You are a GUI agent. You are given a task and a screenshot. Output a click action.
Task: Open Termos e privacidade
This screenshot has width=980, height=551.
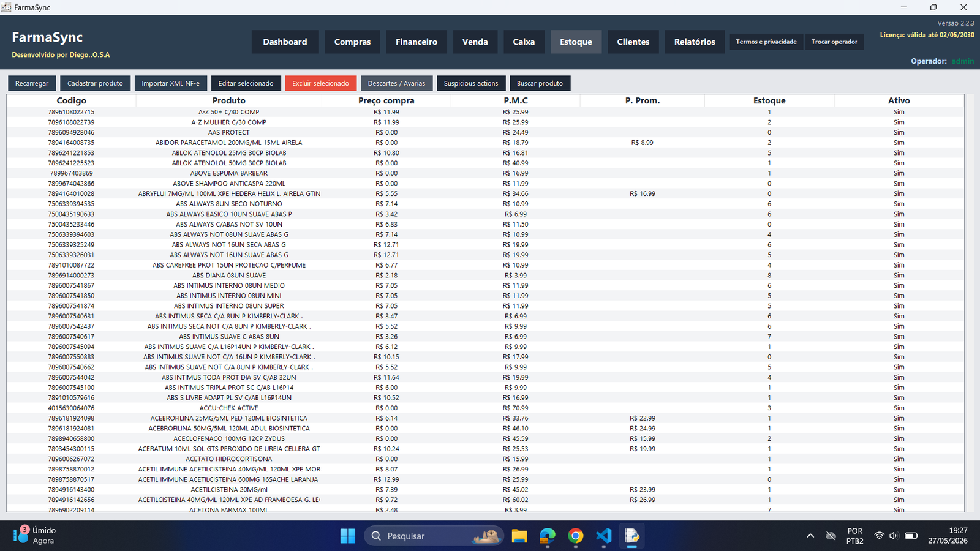click(766, 42)
